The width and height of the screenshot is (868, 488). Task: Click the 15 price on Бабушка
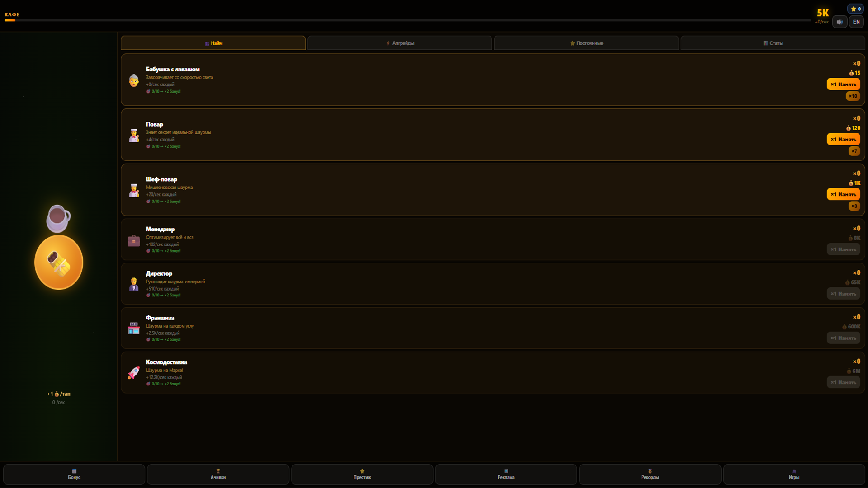click(x=854, y=73)
